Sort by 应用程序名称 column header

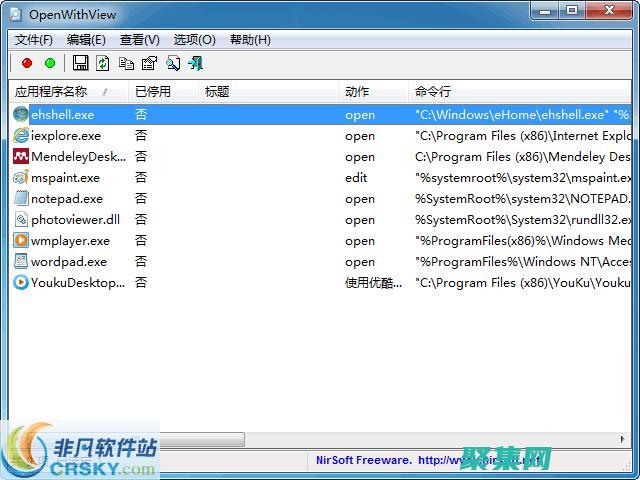[60, 91]
